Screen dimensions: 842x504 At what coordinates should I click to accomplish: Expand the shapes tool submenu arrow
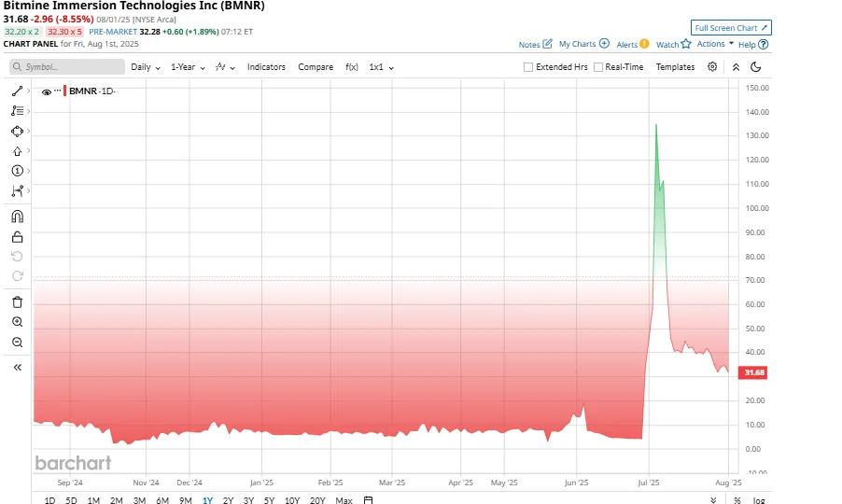click(x=28, y=131)
